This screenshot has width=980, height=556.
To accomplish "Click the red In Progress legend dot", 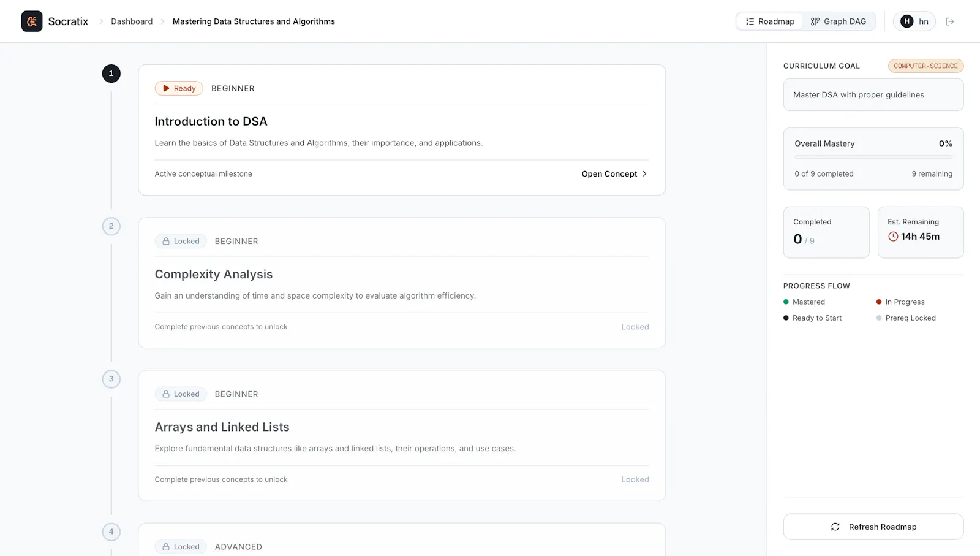I will [x=879, y=302].
